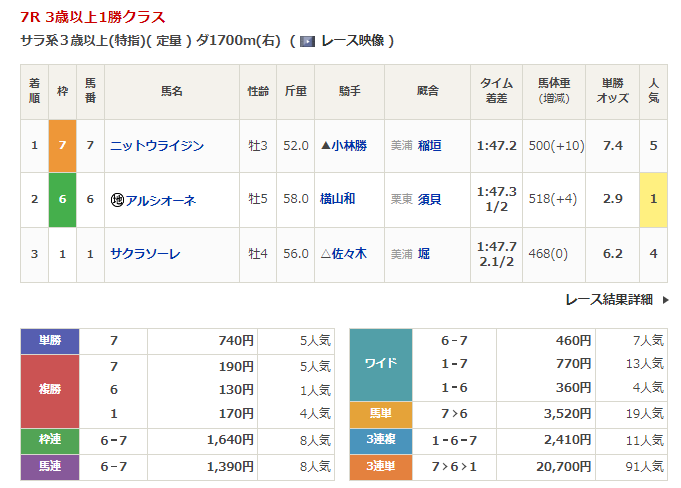Open trainer 稲垣's page
681x488 pixels.
(429, 146)
